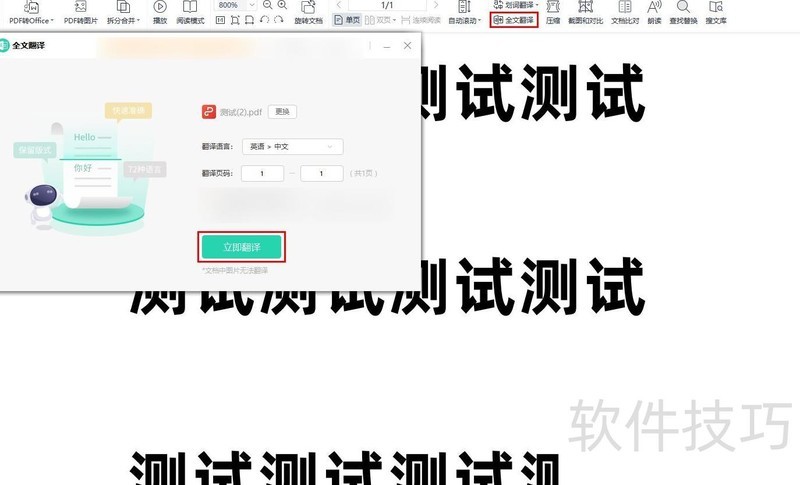Click the end page number field

click(x=321, y=173)
